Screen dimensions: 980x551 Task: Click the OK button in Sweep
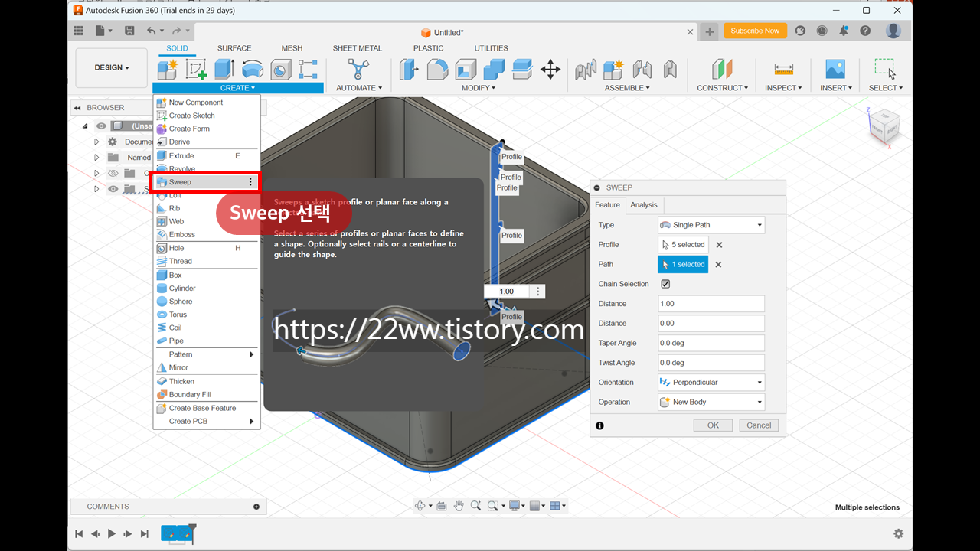click(x=713, y=425)
